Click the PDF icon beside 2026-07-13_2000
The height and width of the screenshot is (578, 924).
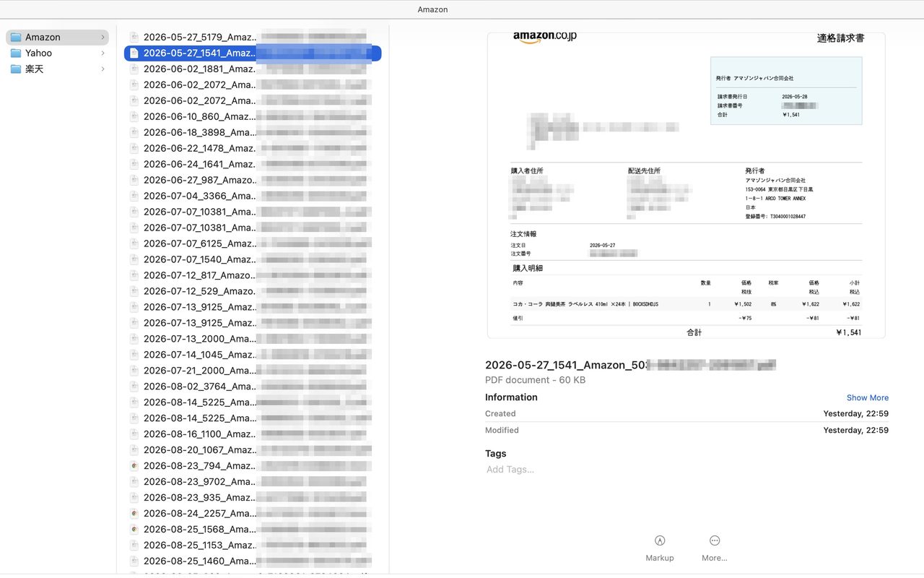click(x=134, y=339)
